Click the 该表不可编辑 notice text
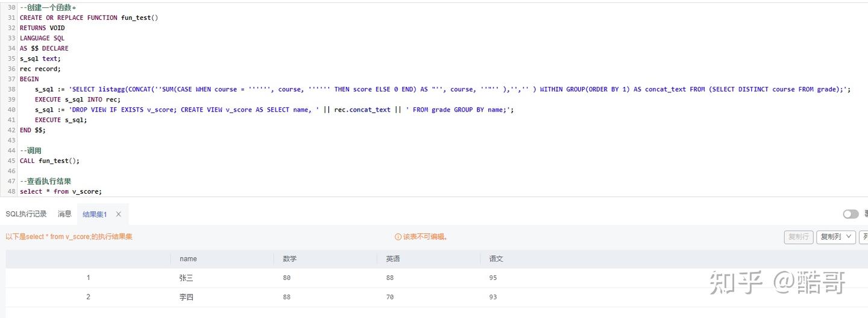The image size is (868, 318). (425, 237)
